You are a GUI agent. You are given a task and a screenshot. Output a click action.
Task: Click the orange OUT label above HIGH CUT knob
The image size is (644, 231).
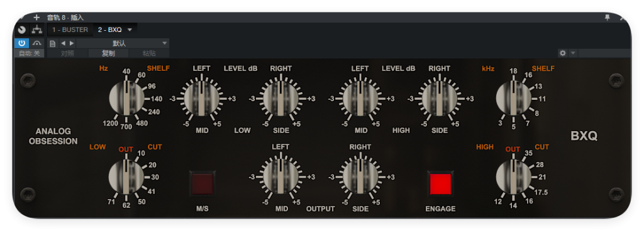tap(513, 149)
